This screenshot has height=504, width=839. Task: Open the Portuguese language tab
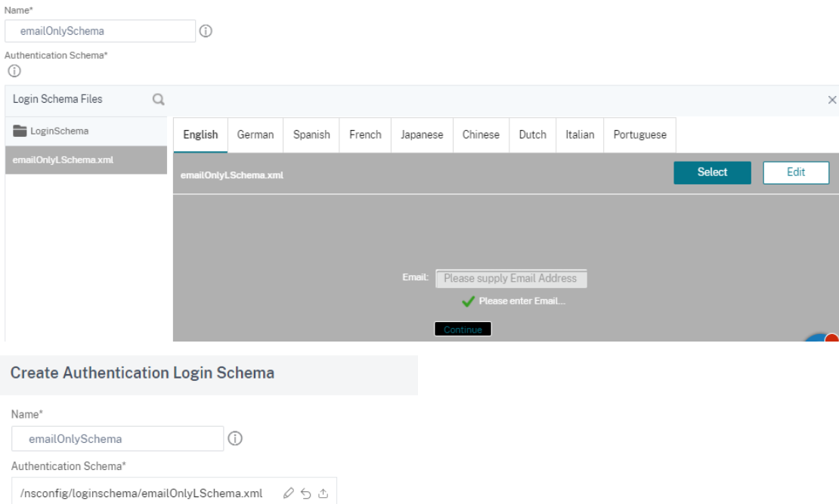coord(639,135)
